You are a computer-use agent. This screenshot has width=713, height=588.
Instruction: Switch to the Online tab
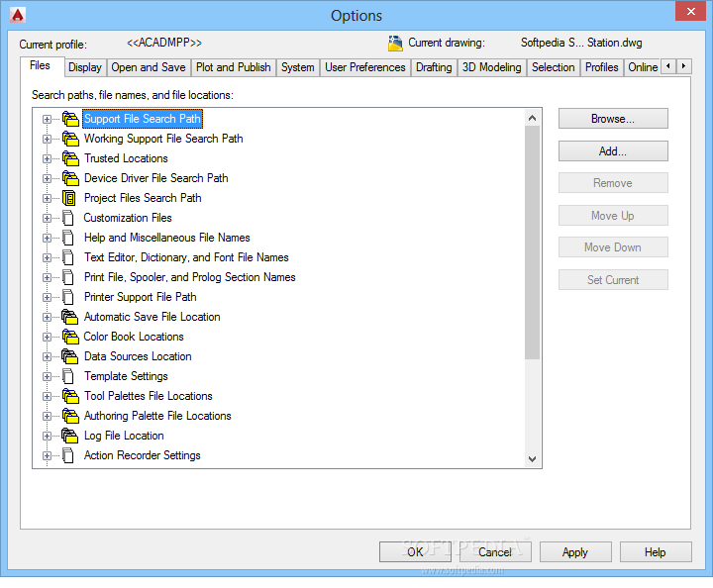click(643, 67)
